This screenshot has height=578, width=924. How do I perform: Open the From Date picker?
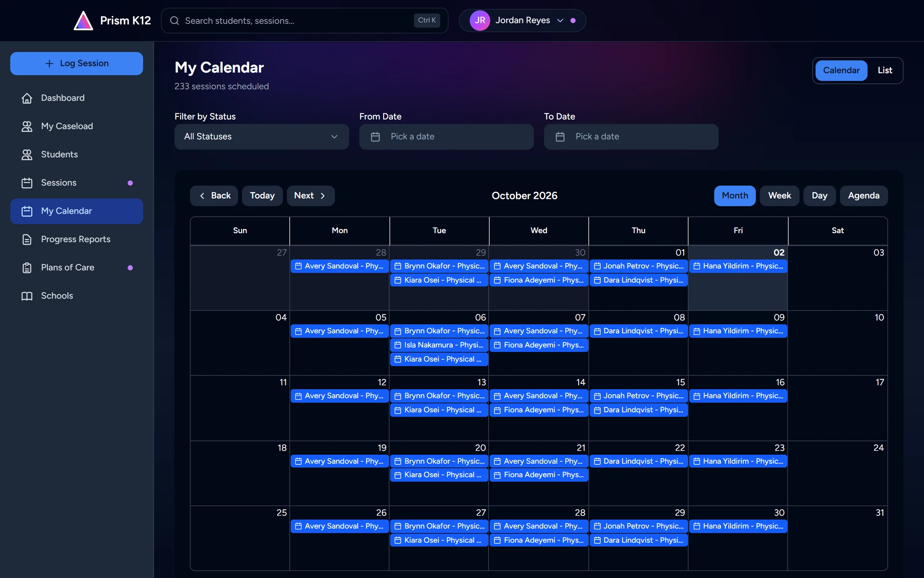click(x=446, y=137)
